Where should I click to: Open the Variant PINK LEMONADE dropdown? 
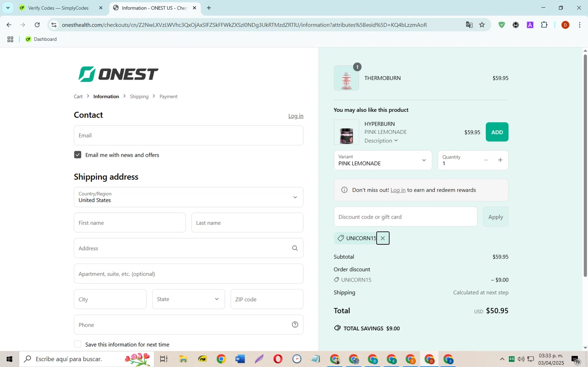pyautogui.click(x=383, y=160)
